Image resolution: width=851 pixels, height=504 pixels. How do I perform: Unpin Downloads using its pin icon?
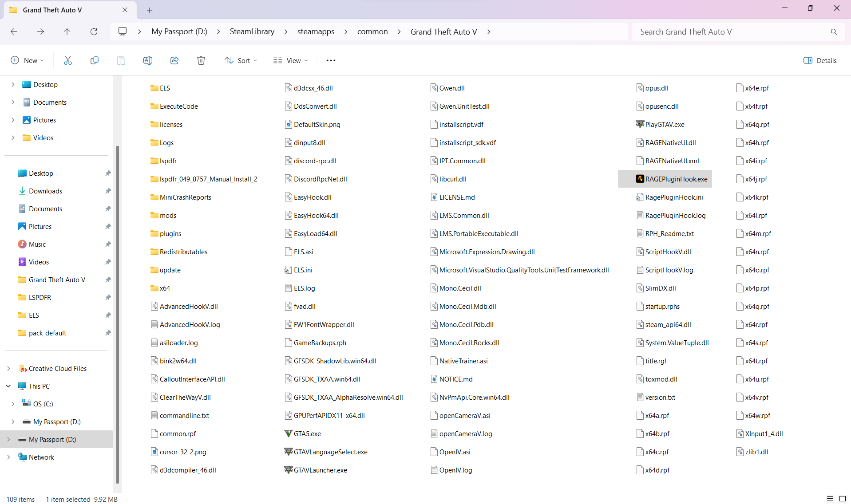tap(108, 191)
